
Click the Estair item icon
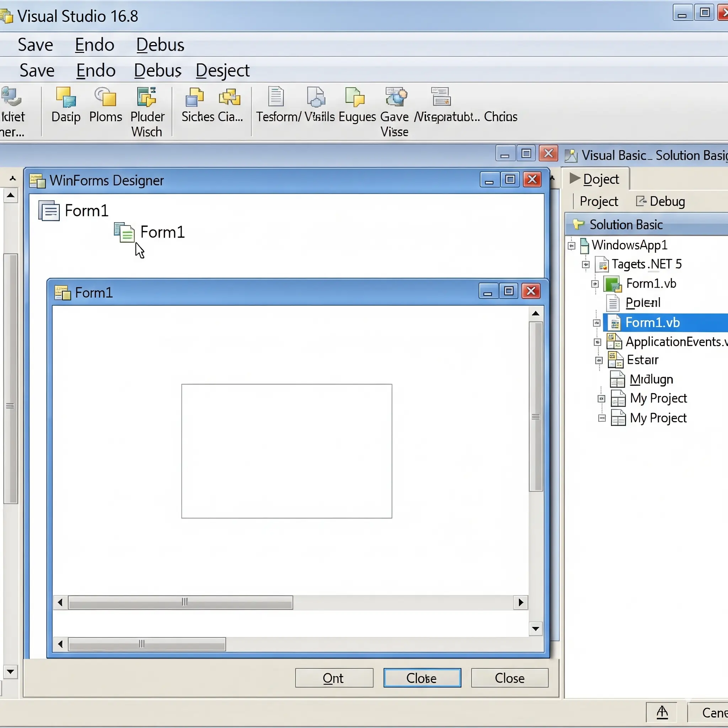coord(615,360)
